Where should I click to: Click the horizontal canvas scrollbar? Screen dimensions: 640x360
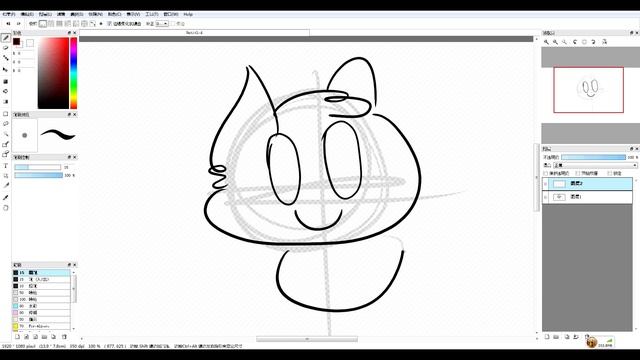point(307,339)
